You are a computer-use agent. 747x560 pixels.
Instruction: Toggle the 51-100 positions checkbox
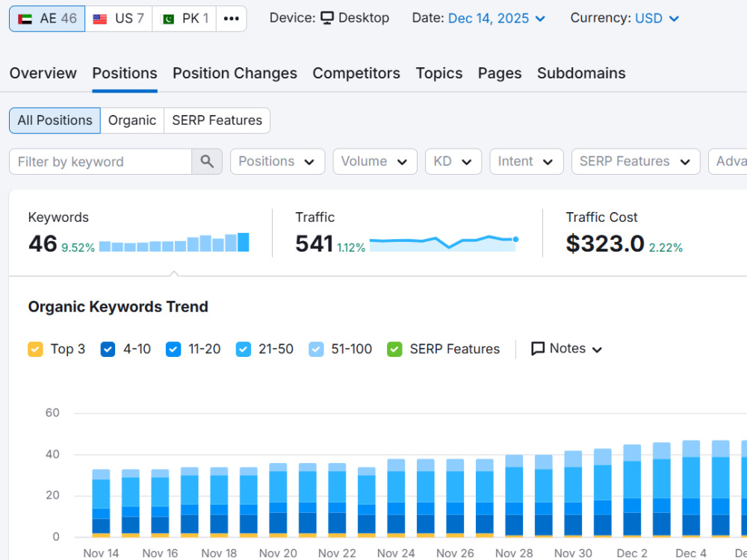point(316,349)
